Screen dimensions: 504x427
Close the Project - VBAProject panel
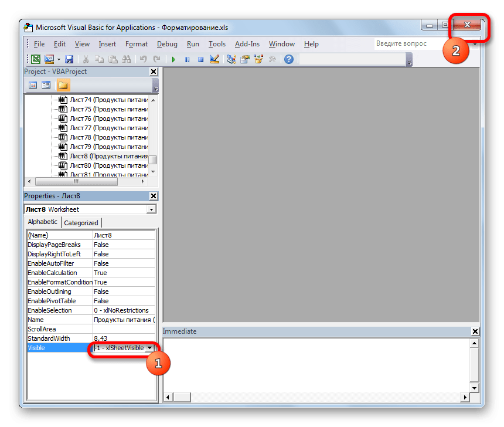click(154, 72)
